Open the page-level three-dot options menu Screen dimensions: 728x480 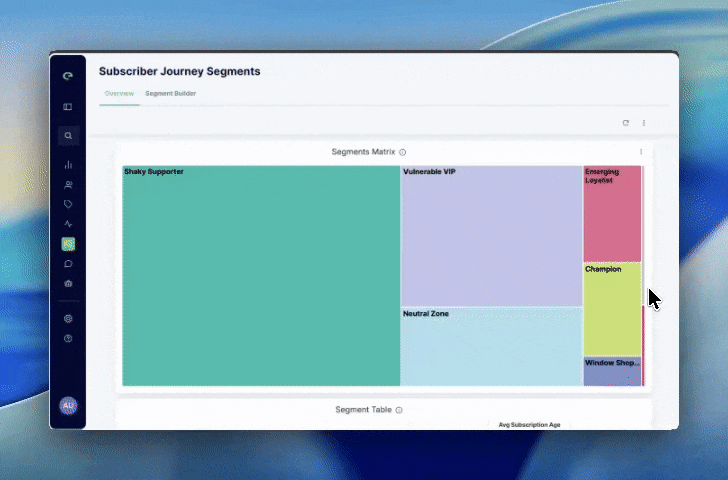643,123
